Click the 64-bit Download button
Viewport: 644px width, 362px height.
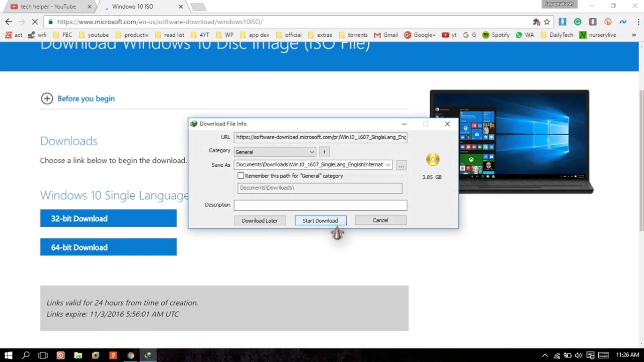coord(108,247)
